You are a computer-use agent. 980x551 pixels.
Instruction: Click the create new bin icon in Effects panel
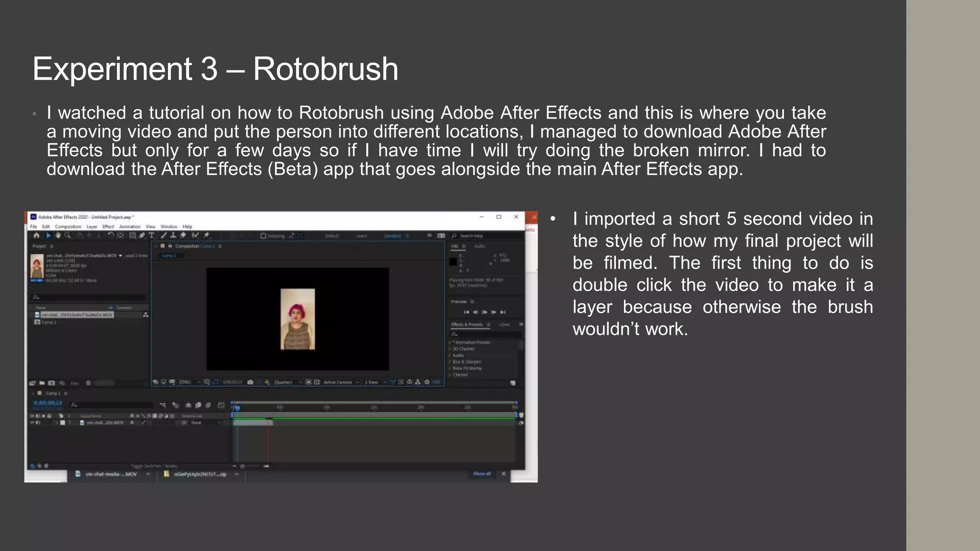tap(512, 383)
